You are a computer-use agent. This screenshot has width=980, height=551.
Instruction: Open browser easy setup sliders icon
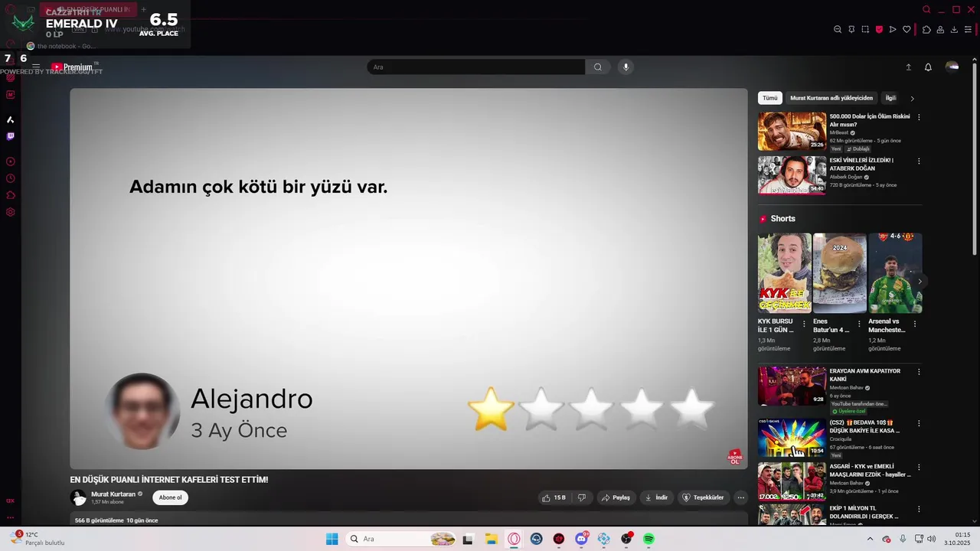[x=968, y=30]
